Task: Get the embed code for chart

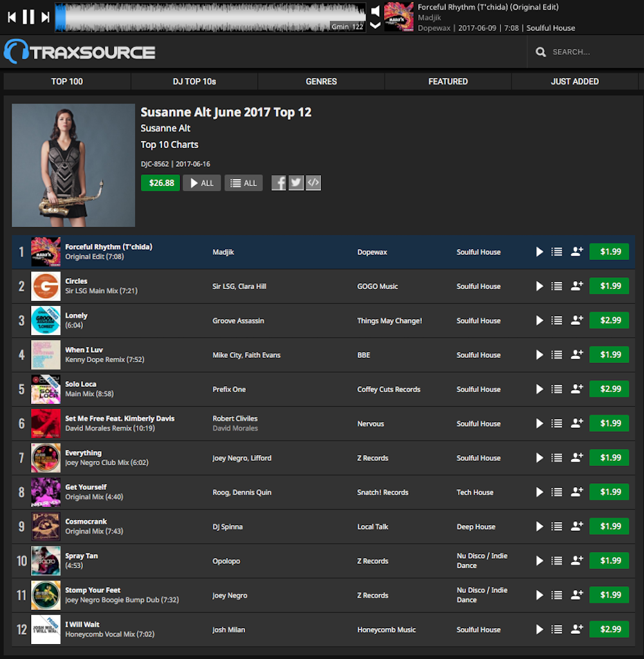Action: (313, 183)
